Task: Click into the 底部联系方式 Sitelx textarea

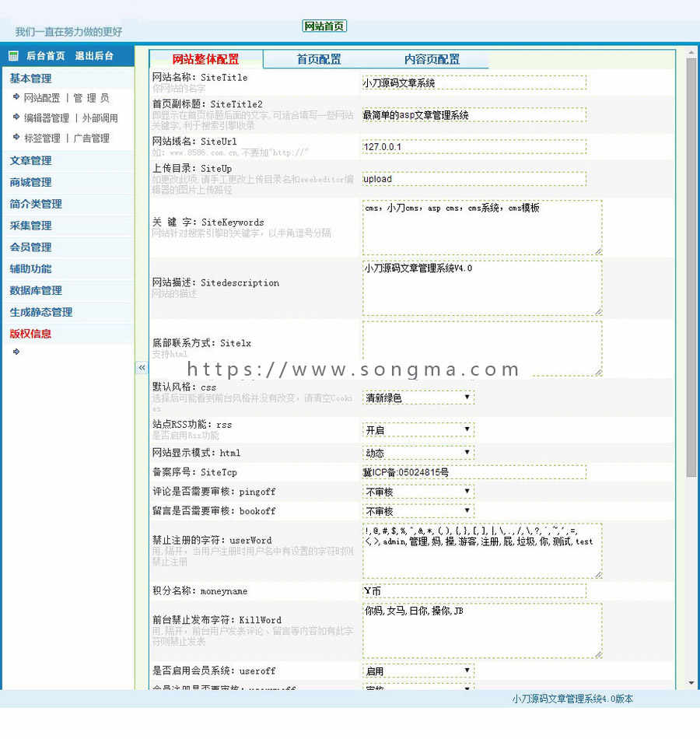Action: tap(482, 348)
